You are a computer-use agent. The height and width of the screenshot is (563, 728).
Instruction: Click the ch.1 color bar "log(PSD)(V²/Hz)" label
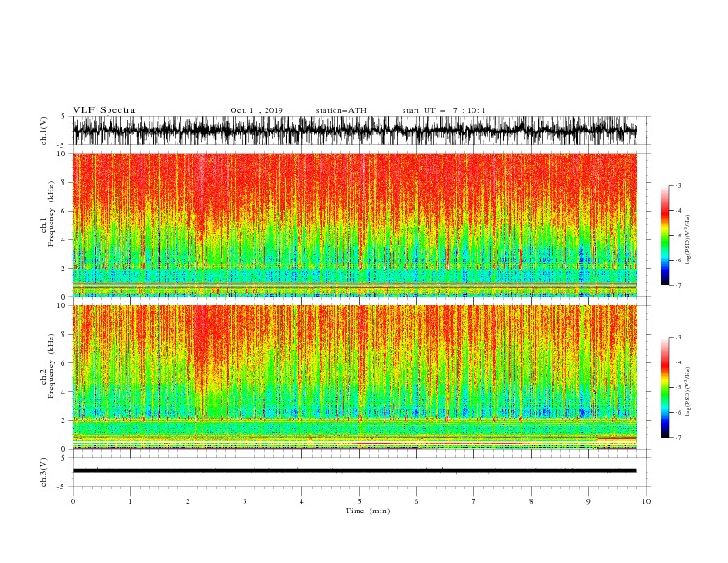click(x=688, y=240)
